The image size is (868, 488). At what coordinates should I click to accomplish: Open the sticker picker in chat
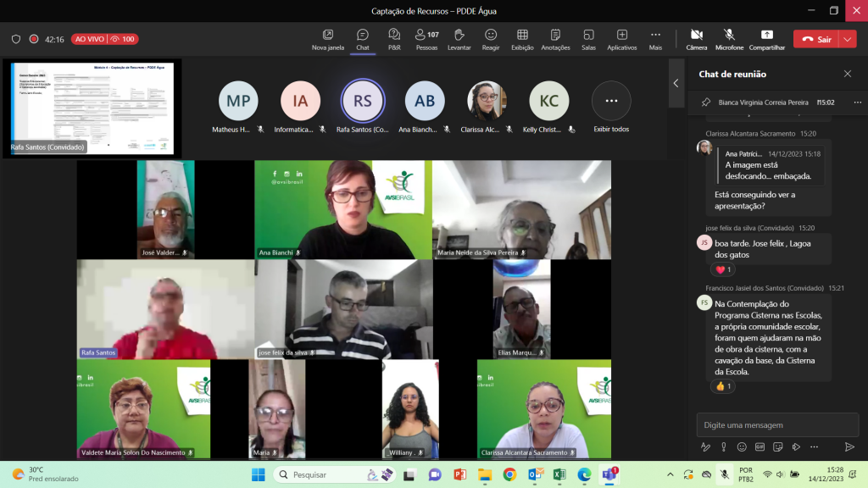click(x=778, y=447)
